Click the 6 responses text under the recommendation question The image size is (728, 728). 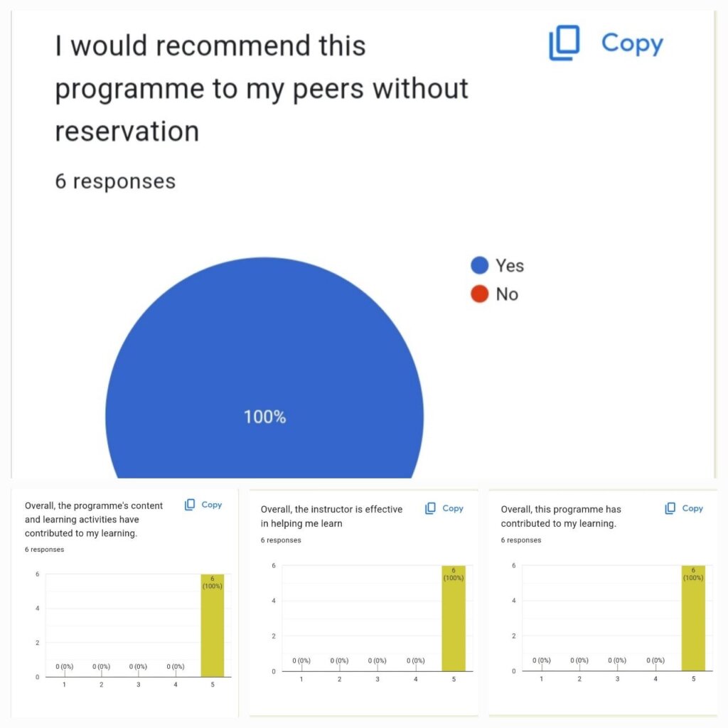click(x=115, y=181)
